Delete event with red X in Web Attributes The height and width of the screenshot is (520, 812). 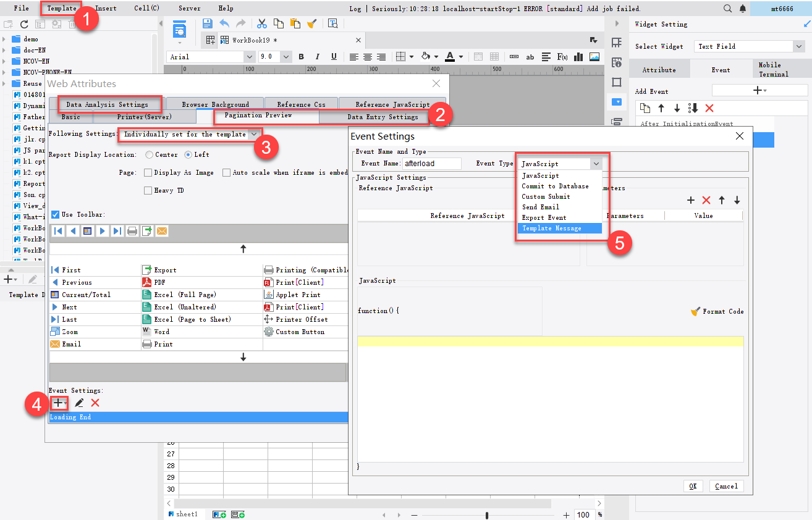click(95, 403)
